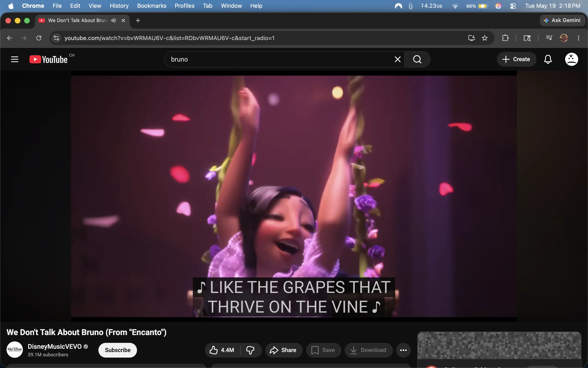Save the video to a playlist
The width and height of the screenshot is (588, 368).
point(323,350)
